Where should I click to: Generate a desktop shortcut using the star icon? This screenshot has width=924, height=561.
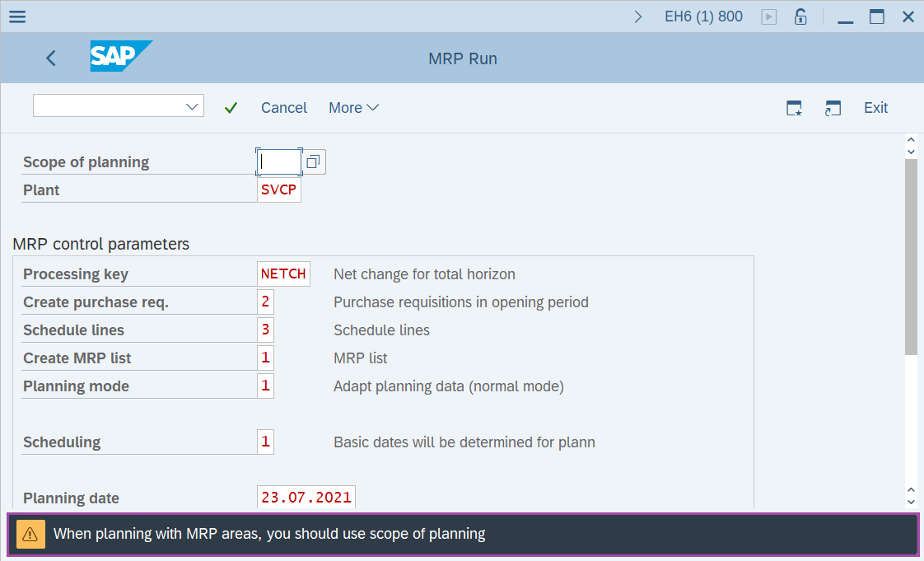793,108
